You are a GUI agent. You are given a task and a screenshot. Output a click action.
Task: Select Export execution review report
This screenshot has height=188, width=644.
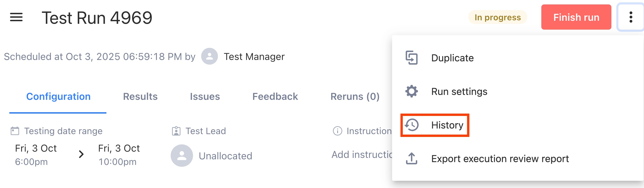[500, 159]
